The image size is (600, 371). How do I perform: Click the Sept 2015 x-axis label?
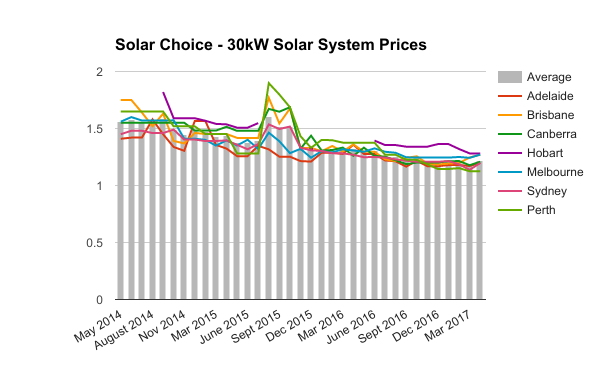point(257,326)
